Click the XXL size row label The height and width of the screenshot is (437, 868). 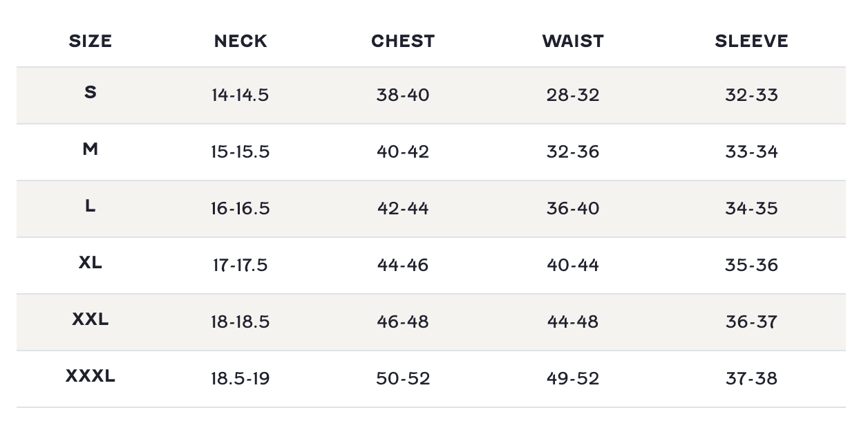[x=91, y=319]
